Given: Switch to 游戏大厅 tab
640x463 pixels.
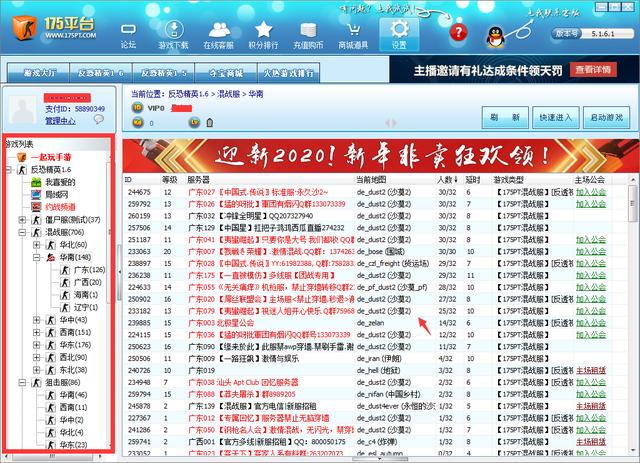Looking at the screenshot, I should pyautogui.click(x=38, y=73).
